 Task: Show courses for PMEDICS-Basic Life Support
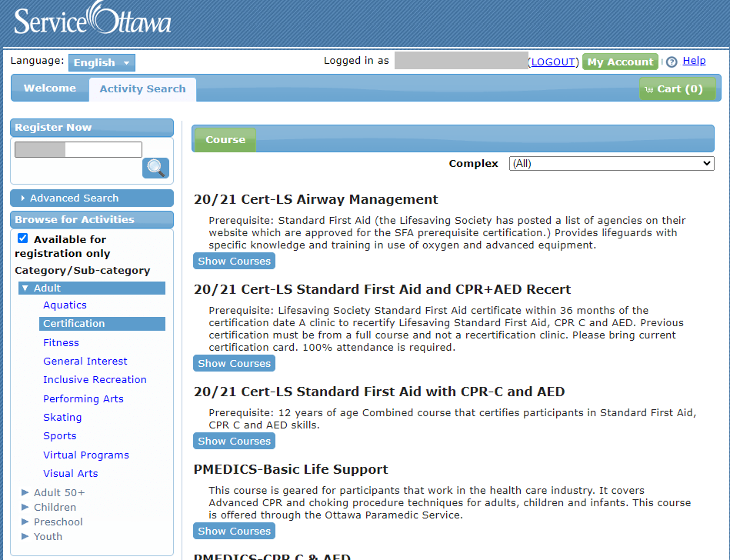234,532
